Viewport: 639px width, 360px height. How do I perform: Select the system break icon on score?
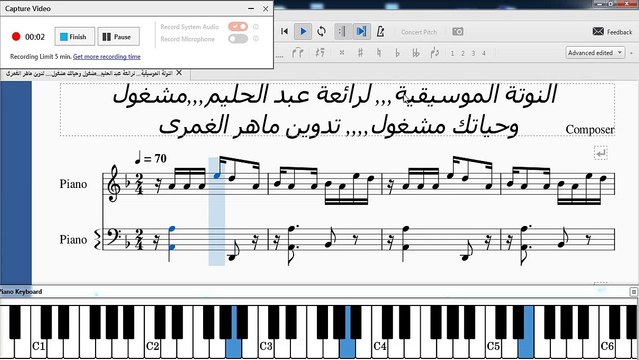pos(601,153)
